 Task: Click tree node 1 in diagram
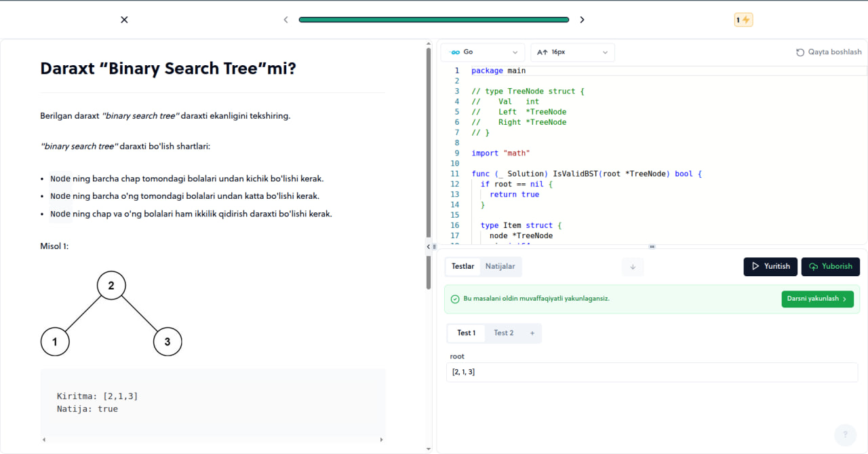(55, 342)
